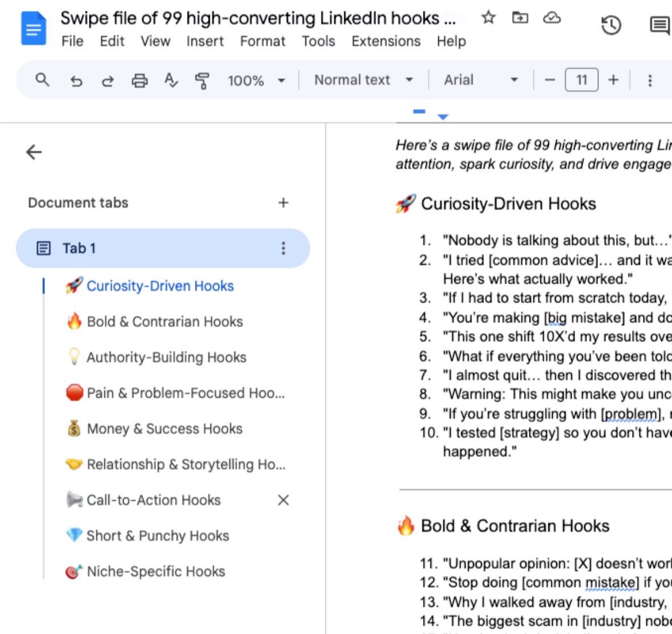The width and height of the screenshot is (672, 634).
Task: Decrease font size with minus button
Action: tap(550, 80)
